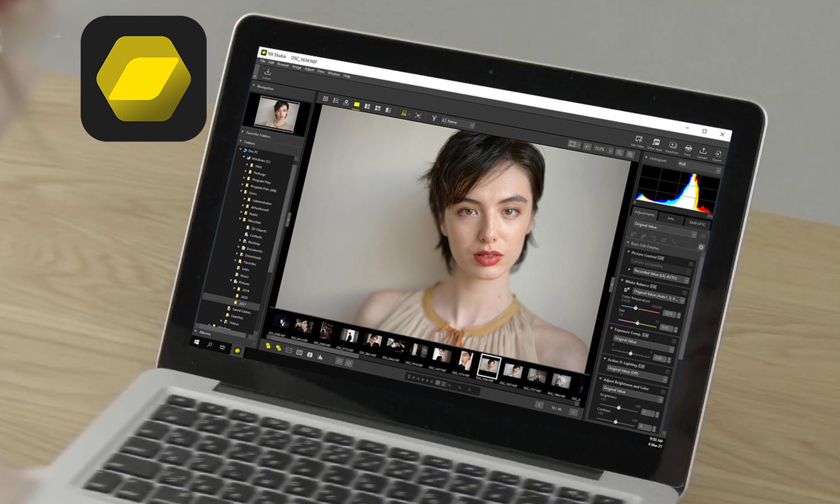The height and width of the screenshot is (504, 840).
Task: Open Basic Edit Palettes gear settings
Action: click(701, 247)
